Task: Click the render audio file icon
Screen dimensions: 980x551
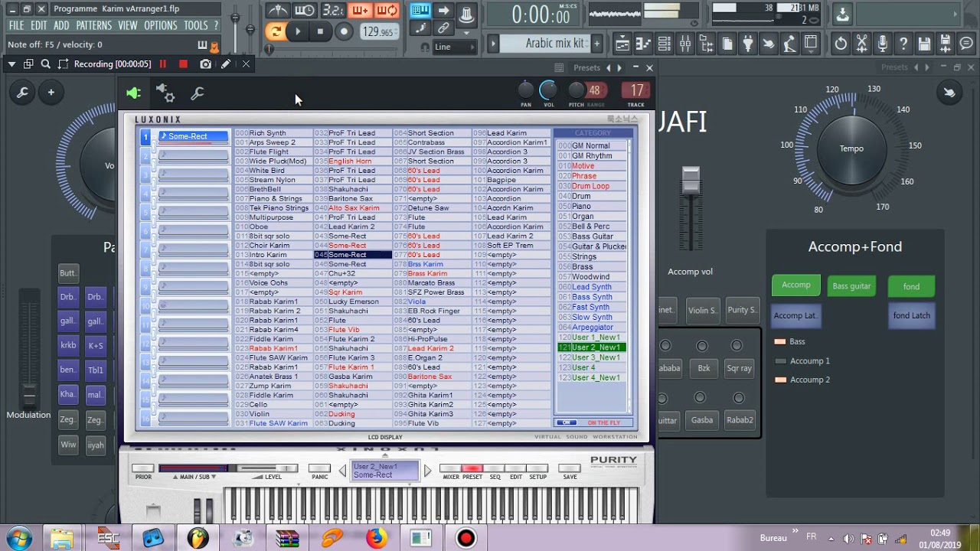Action: [x=946, y=44]
